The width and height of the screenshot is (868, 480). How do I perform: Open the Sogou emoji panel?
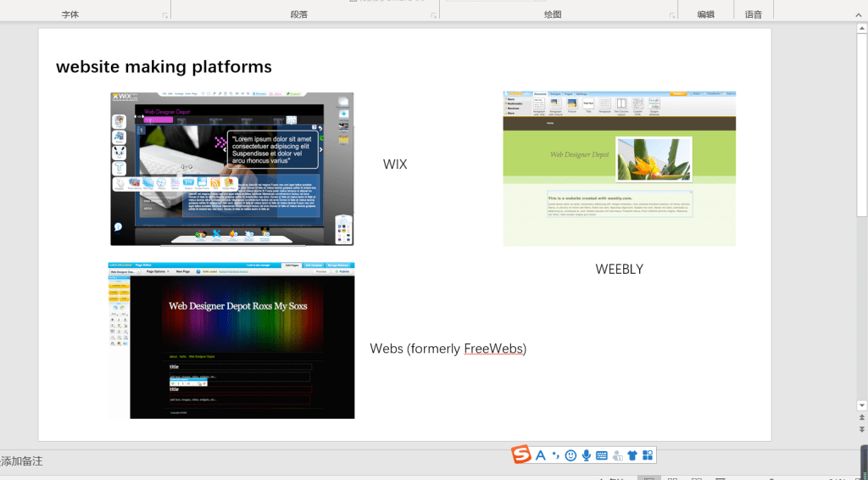(570, 455)
